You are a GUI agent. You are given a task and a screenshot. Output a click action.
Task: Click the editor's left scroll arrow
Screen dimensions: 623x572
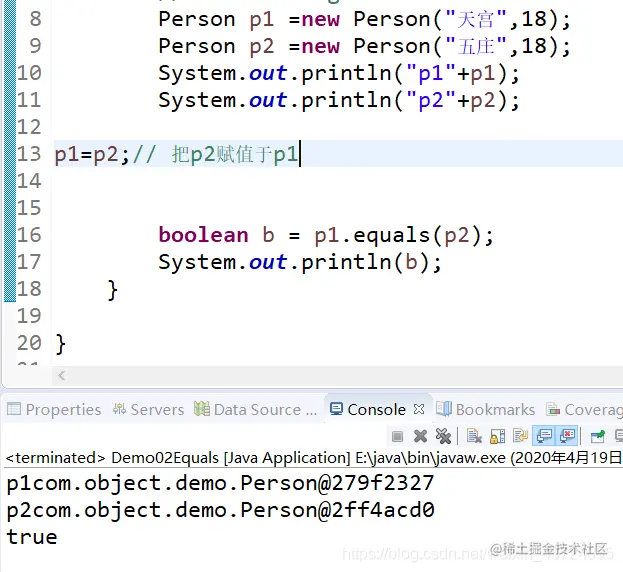[62, 375]
